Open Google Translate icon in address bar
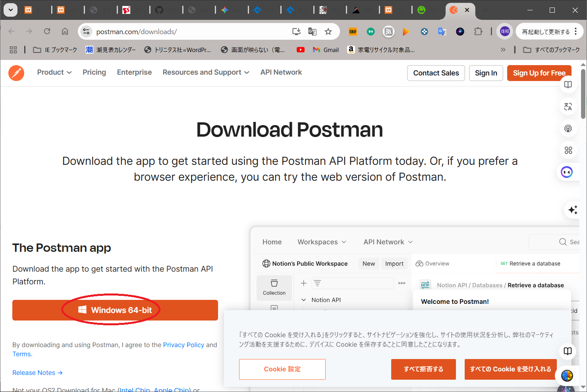 click(312, 32)
